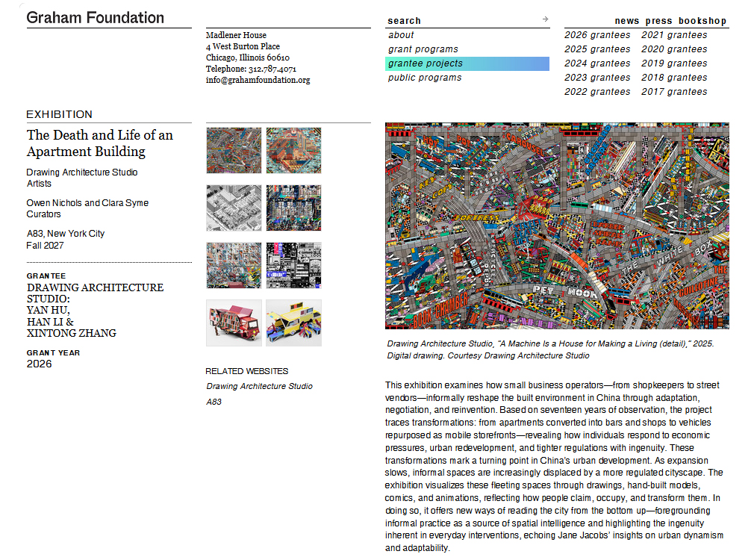This screenshot has height=560, width=754.
Task: Open the bookshop link
Action: [x=702, y=21]
